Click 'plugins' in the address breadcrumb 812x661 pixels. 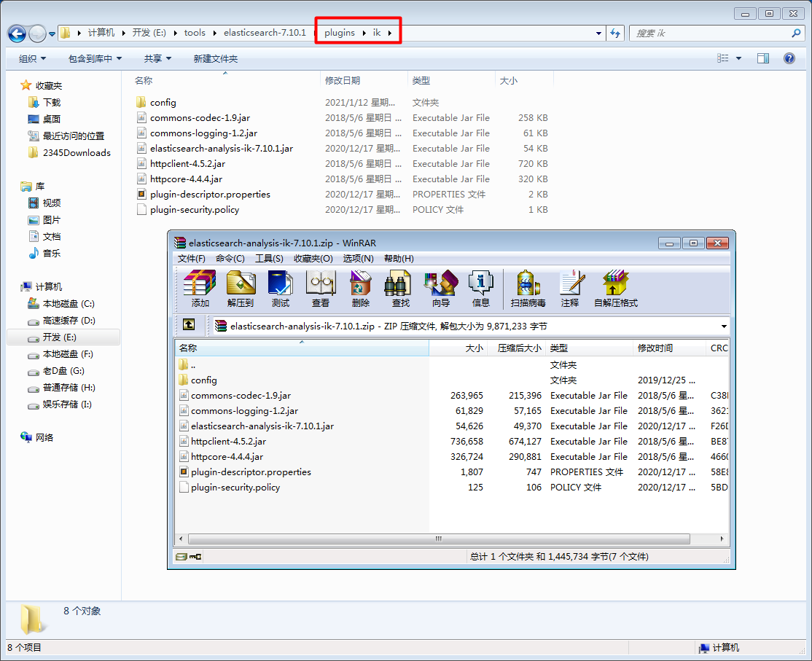click(340, 33)
